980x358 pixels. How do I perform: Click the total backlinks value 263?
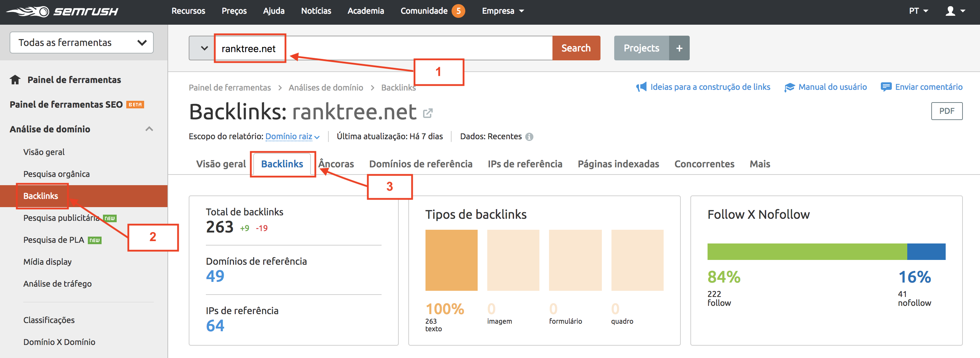(220, 227)
